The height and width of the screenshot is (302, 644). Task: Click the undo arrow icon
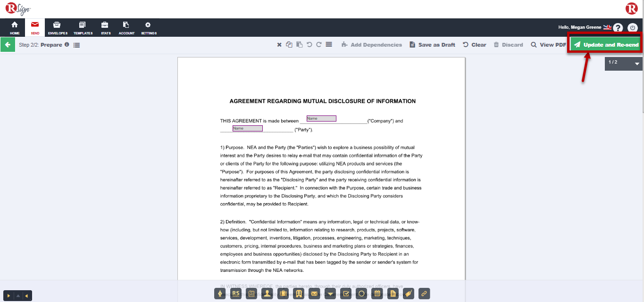(x=309, y=45)
